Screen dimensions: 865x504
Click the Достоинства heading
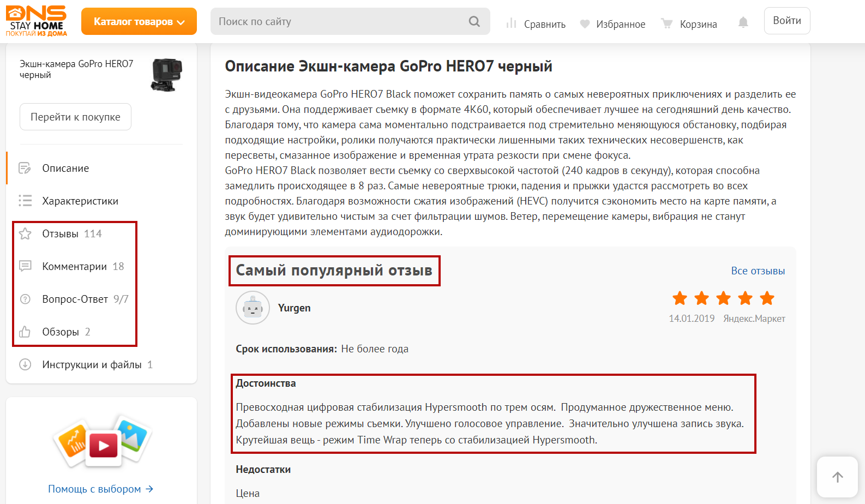(x=266, y=383)
